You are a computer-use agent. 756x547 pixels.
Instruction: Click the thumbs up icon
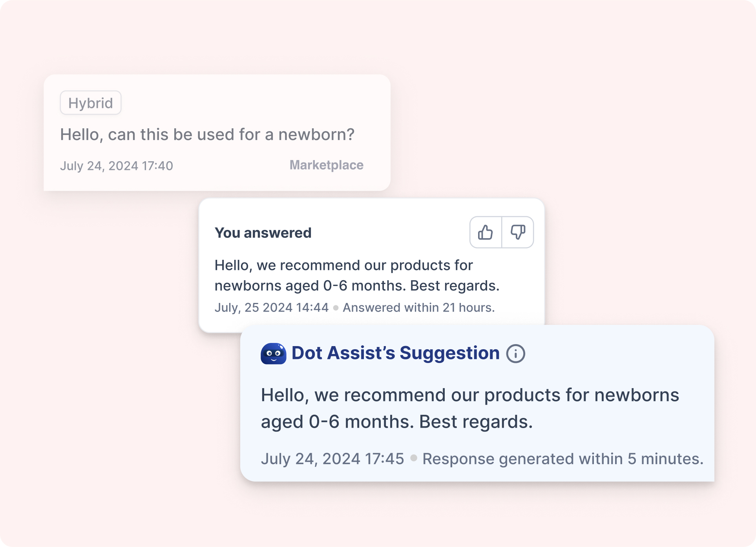coord(486,232)
